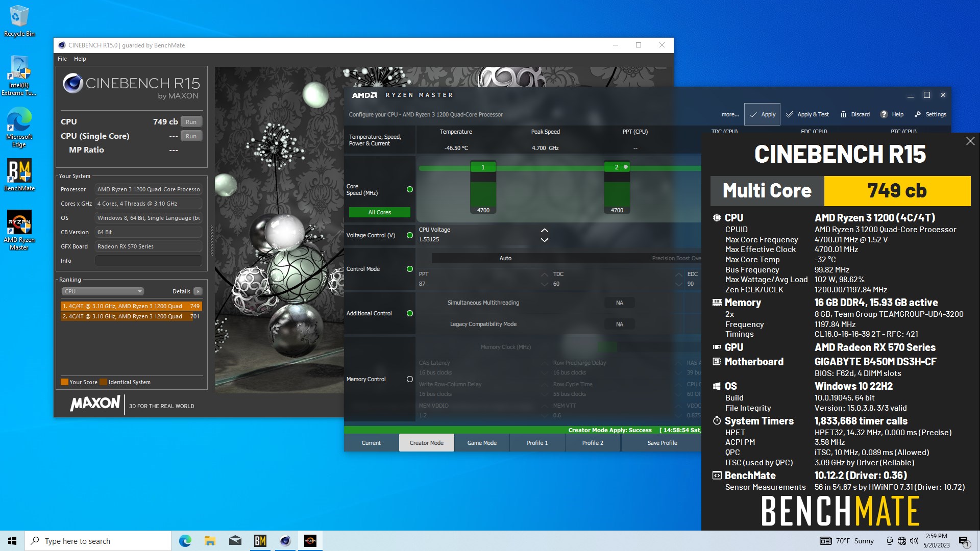Open the BenchMate desktop icon
The height and width of the screenshot is (551, 980).
[19, 175]
